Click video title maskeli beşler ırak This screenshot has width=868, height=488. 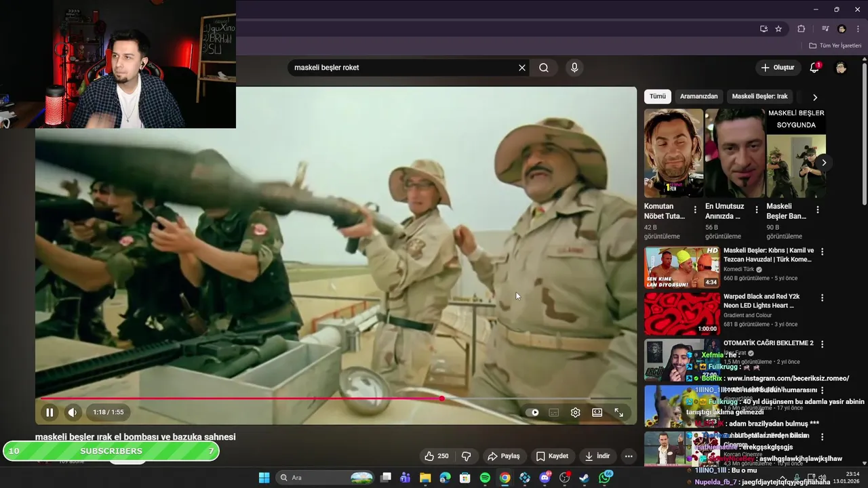(136, 437)
